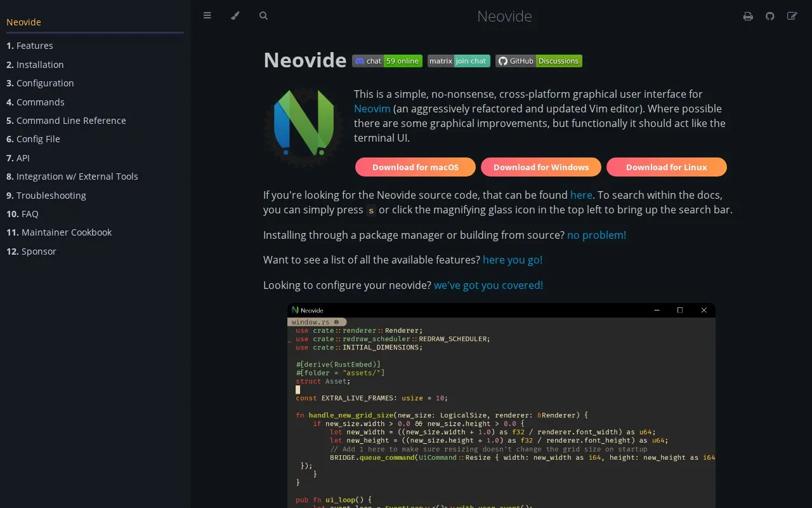Open the theme picker paintbrush icon

coord(235,16)
